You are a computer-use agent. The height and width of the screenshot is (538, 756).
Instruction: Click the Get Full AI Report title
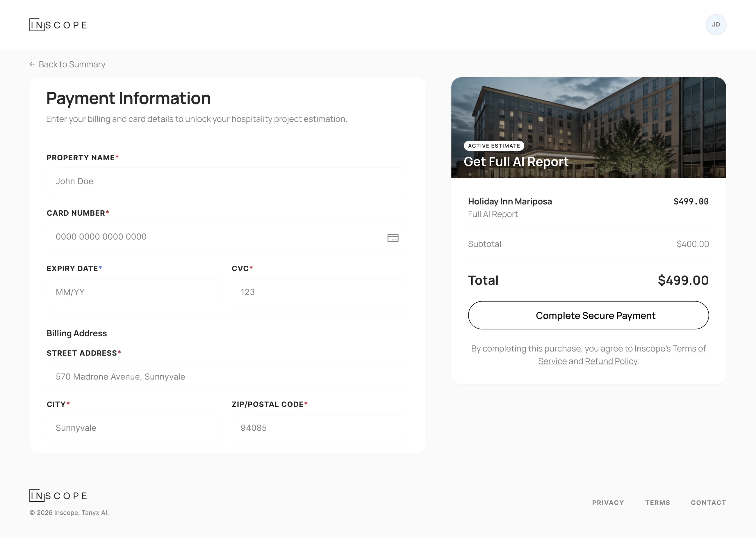(516, 162)
